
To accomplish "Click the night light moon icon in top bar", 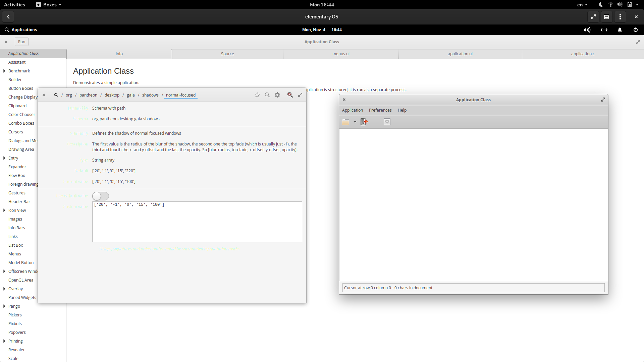I will 601,5.
